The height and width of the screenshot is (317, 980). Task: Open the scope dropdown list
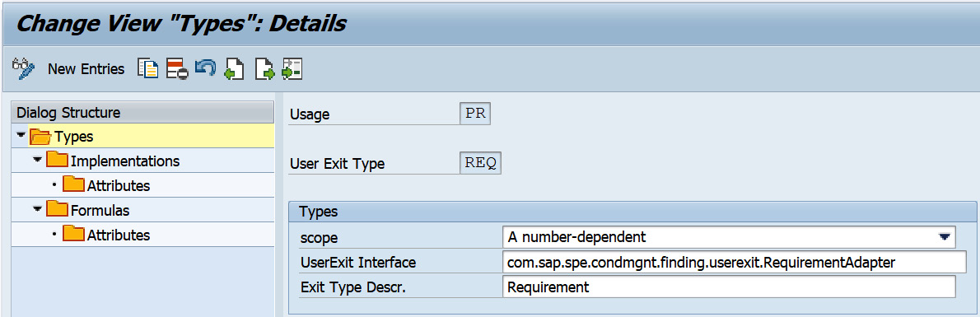[945, 237]
